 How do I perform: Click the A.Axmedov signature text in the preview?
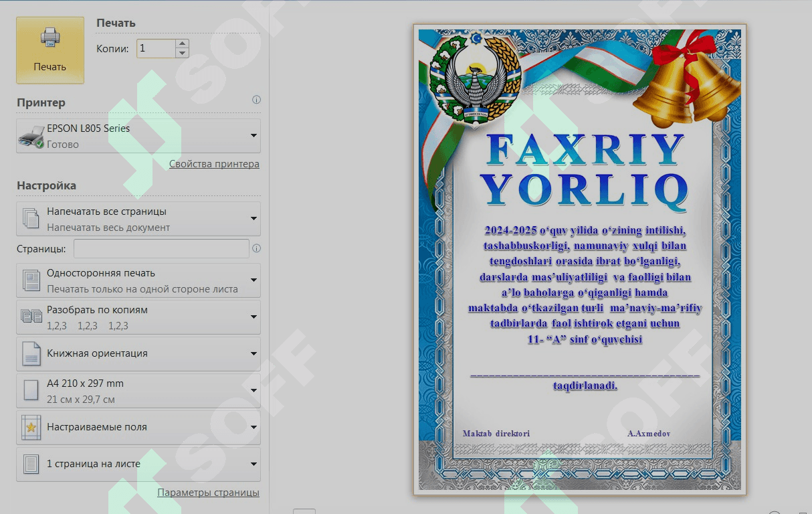click(649, 434)
